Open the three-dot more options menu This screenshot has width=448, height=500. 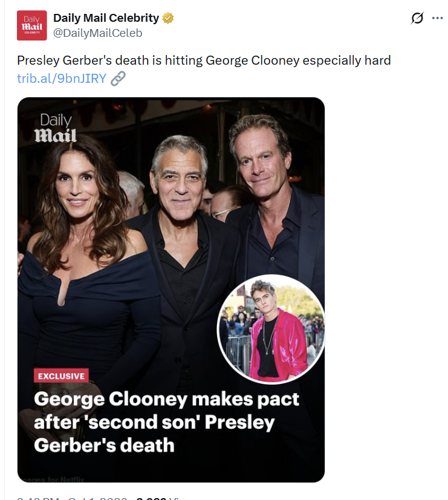(437, 18)
